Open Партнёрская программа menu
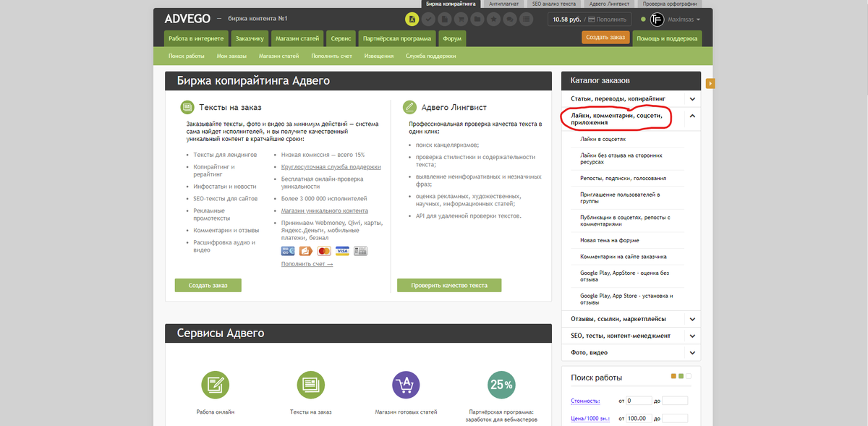Viewport: 868px width, 426px height. (398, 38)
